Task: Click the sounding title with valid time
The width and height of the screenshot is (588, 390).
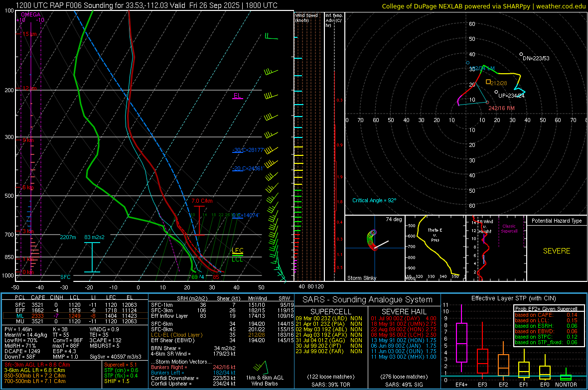Action: 147,5
